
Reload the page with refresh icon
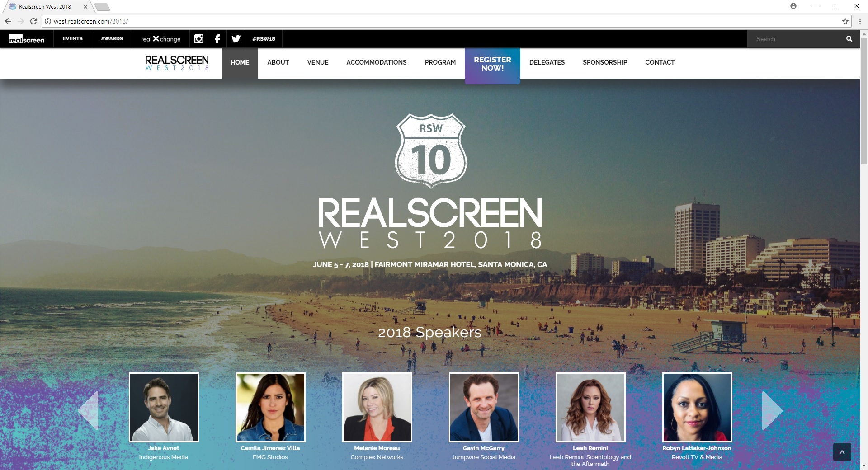(33, 21)
